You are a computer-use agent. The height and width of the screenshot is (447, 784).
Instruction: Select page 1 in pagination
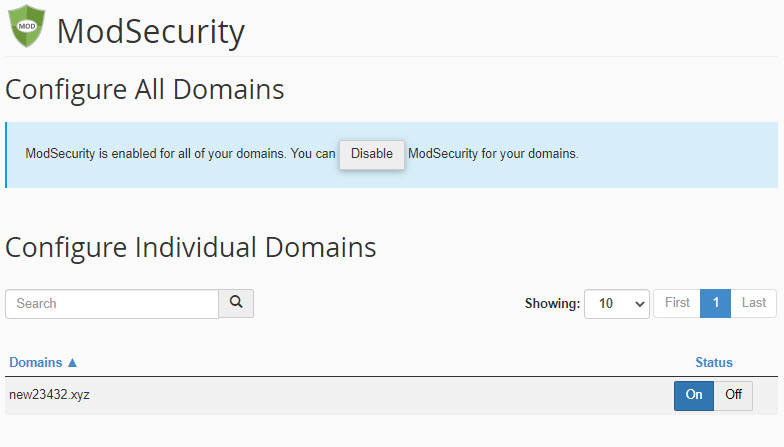point(715,303)
